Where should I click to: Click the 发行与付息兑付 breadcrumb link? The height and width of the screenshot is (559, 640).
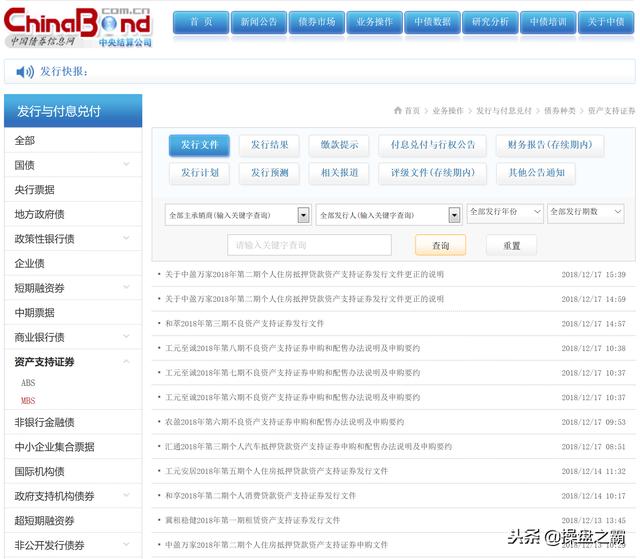tap(504, 111)
